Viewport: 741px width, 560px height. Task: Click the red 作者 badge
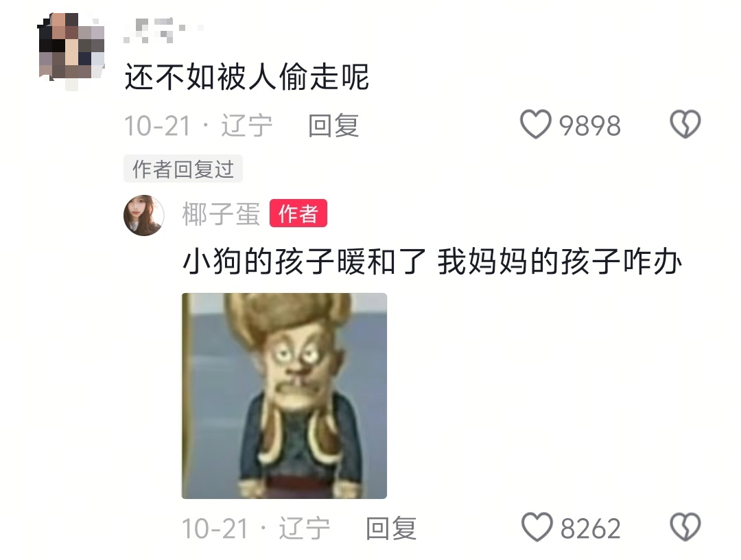point(298,213)
